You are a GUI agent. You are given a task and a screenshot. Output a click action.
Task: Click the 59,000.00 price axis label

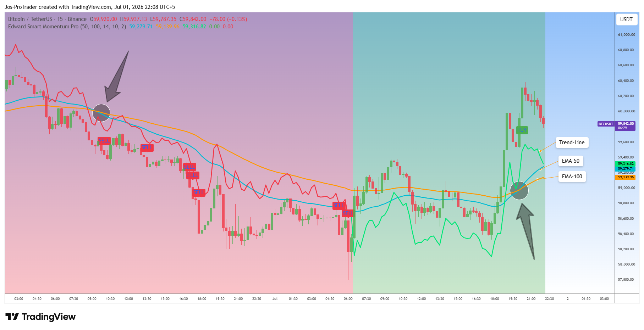coord(626,188)
